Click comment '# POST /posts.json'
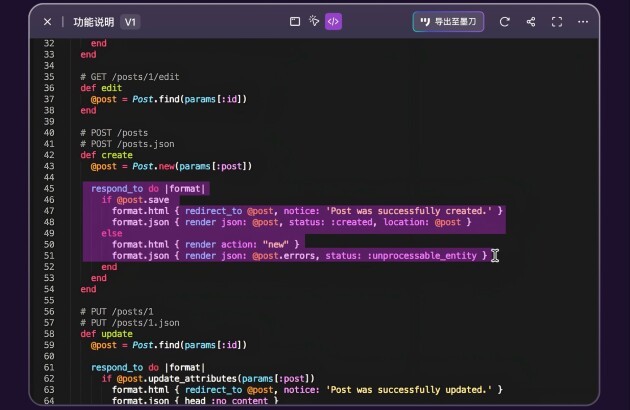Viewport: 630px width, 410px height. [127, 144]
